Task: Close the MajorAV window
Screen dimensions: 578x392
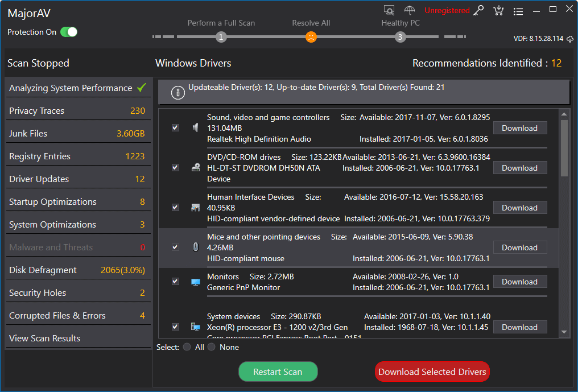Action: 569,9
